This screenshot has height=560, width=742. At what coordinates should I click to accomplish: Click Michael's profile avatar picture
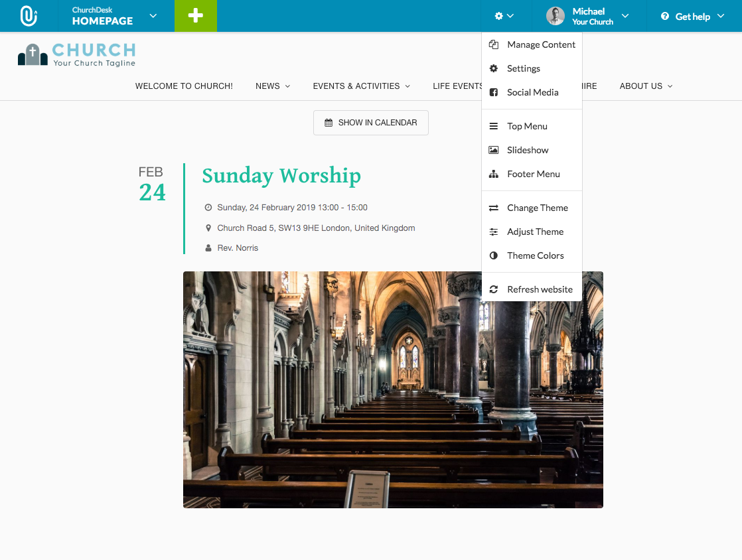(x=555, y=15)
